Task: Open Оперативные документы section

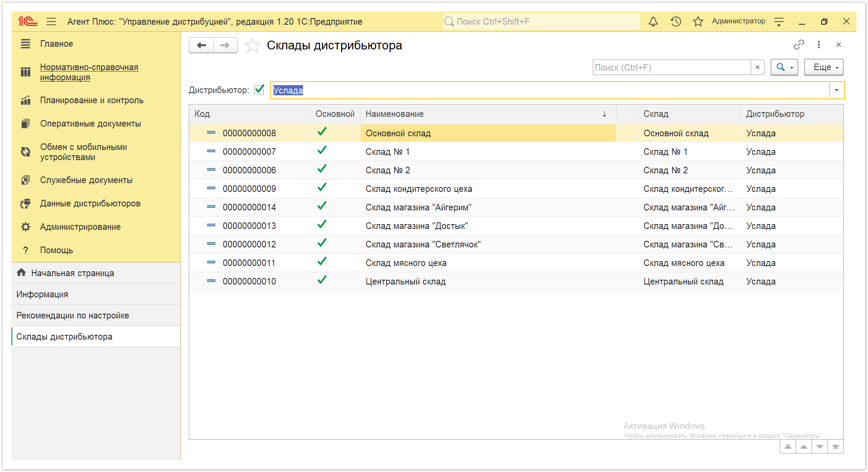Action: tap(90, 124)
